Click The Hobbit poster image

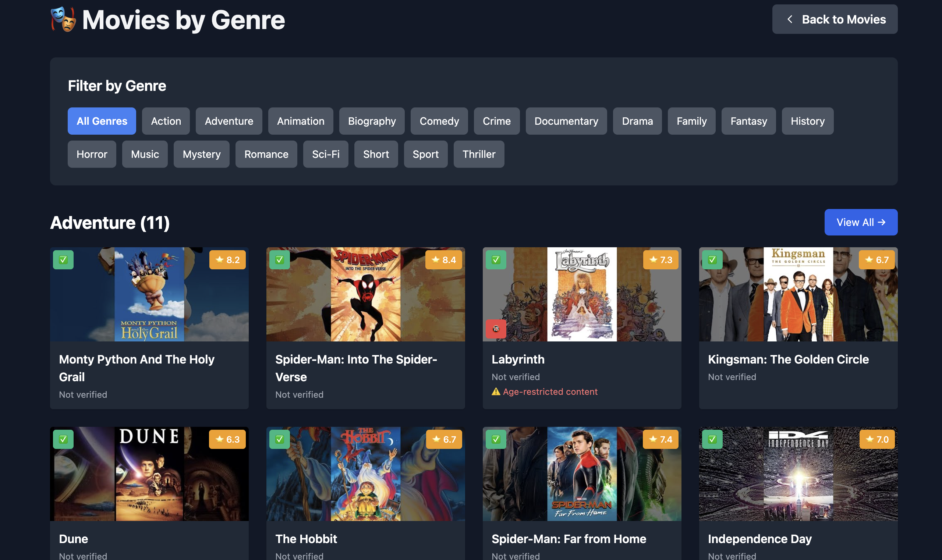click(x=366, y=474)
